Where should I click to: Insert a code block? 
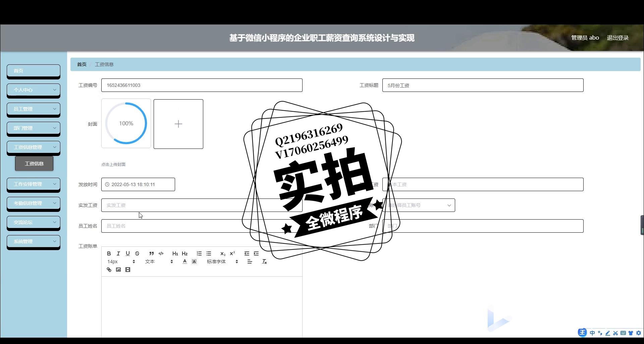pos(161,253)
